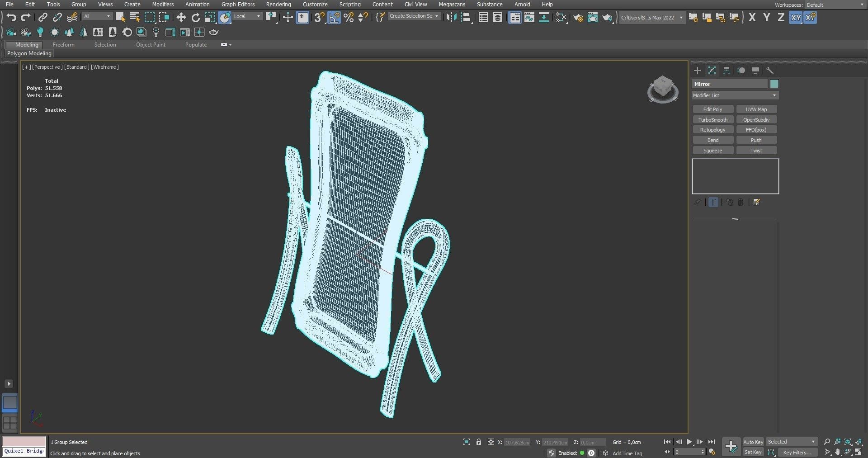Open the Local reference coordinate dropdown

(x=248, y=16)
